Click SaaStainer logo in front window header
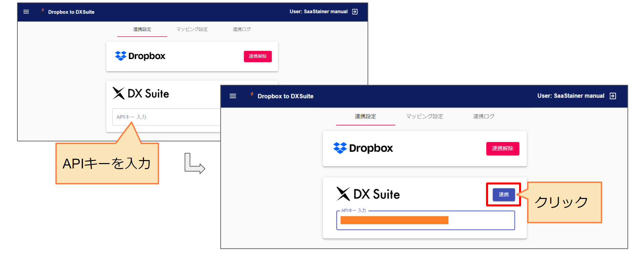The height and width of the screenshot is (254, 644). click(x=252, y=94)
